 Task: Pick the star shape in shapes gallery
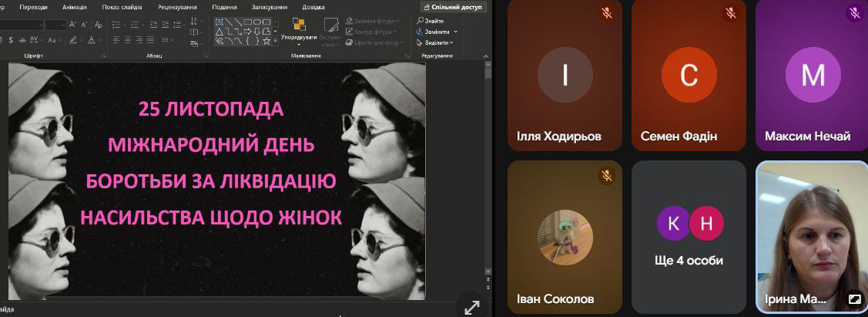click(x=266, y=41)
